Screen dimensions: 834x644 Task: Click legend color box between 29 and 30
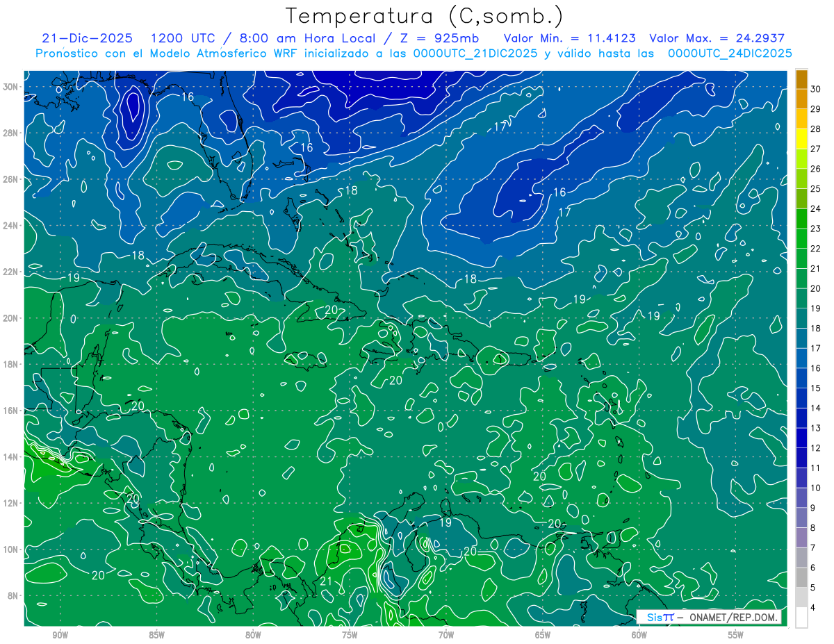801,99
